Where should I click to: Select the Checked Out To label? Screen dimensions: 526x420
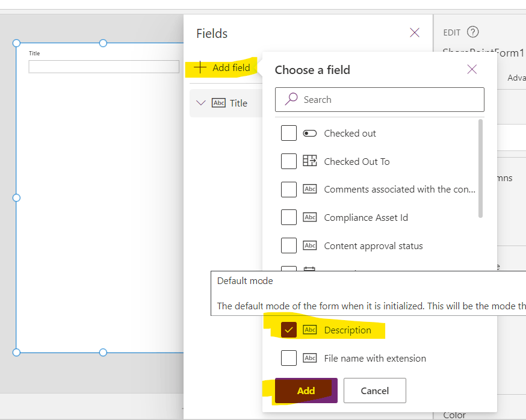point(357,162)
